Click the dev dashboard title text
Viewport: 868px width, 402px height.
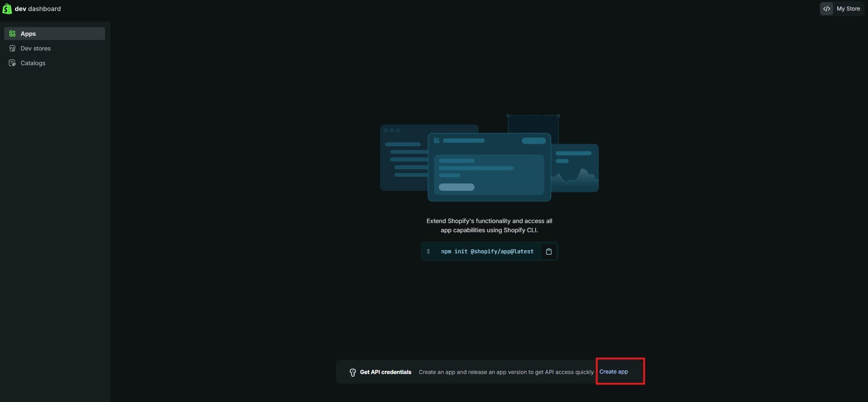(x=38, y=9)
